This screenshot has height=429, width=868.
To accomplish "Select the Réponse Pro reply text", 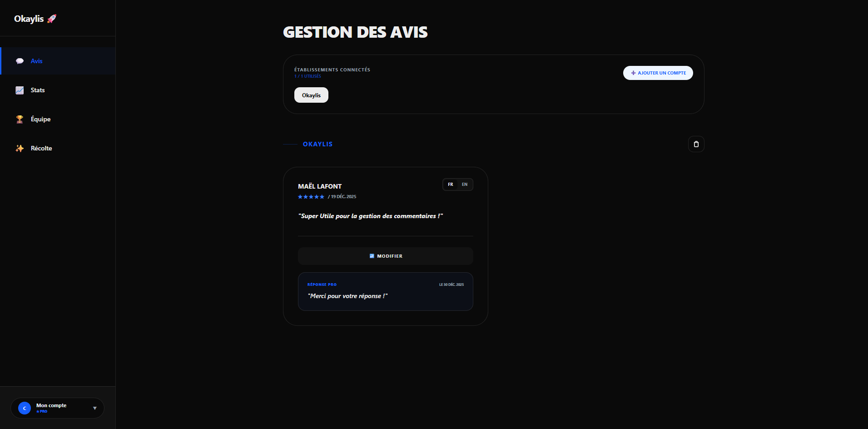I will point(348,296).
